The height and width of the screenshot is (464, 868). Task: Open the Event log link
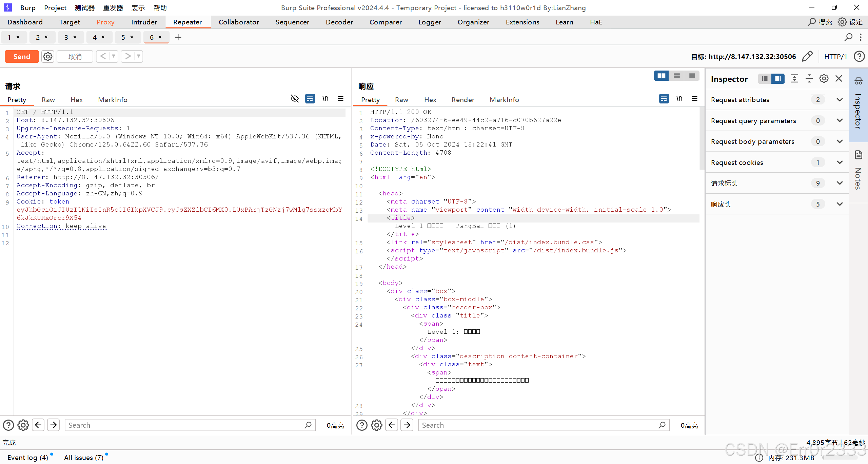(28, 458)
